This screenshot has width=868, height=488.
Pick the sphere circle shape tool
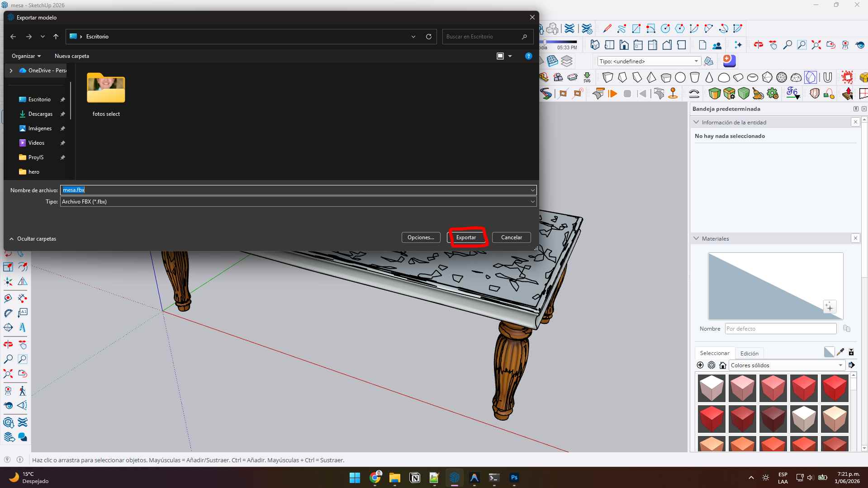680,77
